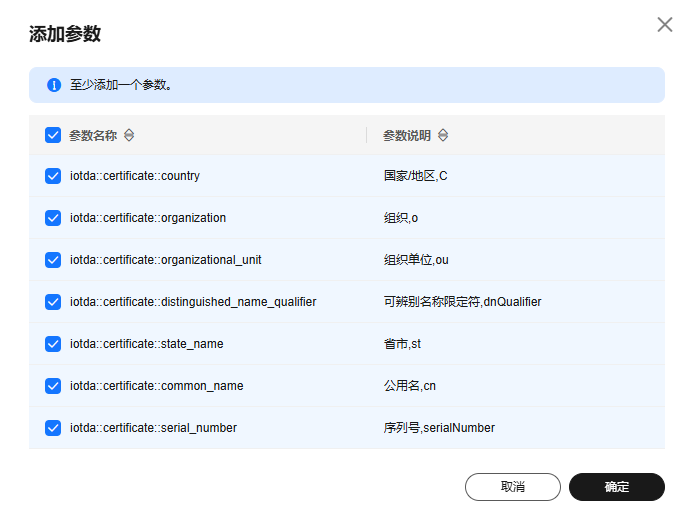The image size is (688, 517).
Task: Click iotda::certificate::serial_number name text
Action: [153, 428]
